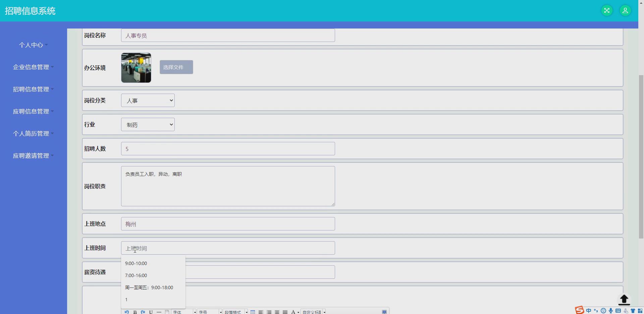
Task: Select the 7:00-16:00 autocomplete suggestion
Action: [x=153, y=275]
